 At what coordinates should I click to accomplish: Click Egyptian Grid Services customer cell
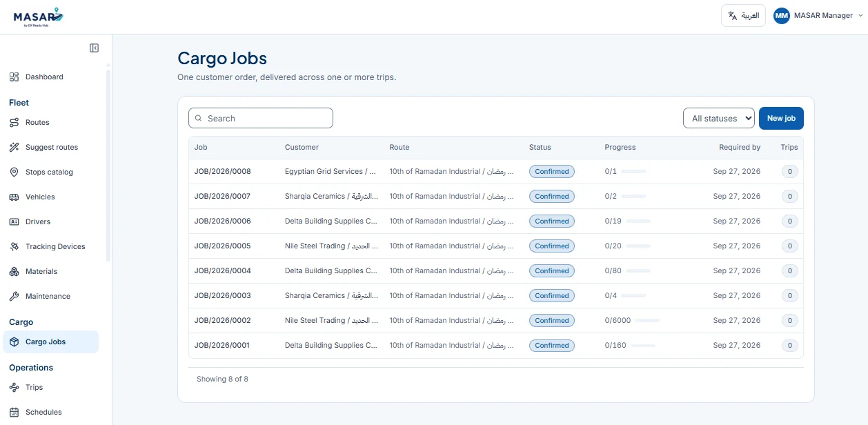click(x=331, y=172)
